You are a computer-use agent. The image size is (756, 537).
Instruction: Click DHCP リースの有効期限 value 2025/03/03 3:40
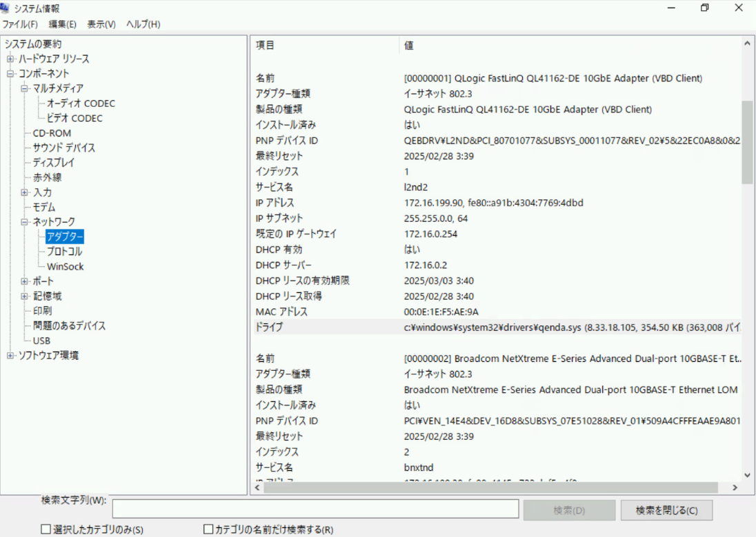click(439, 281)
